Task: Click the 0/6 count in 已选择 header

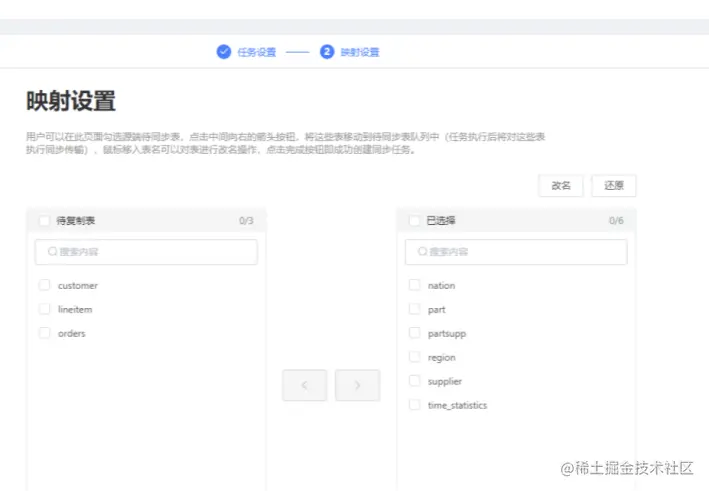Action: [616, 221]
